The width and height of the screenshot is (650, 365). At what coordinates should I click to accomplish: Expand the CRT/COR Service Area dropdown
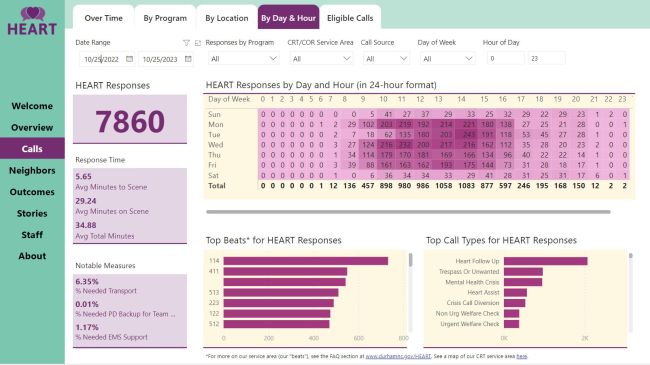[x=321, y=59]
